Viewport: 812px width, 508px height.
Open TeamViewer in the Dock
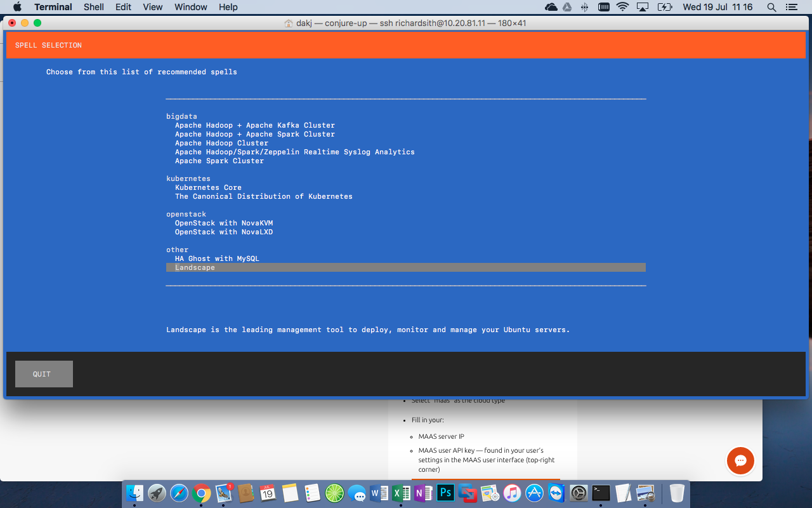pos(556,493)
